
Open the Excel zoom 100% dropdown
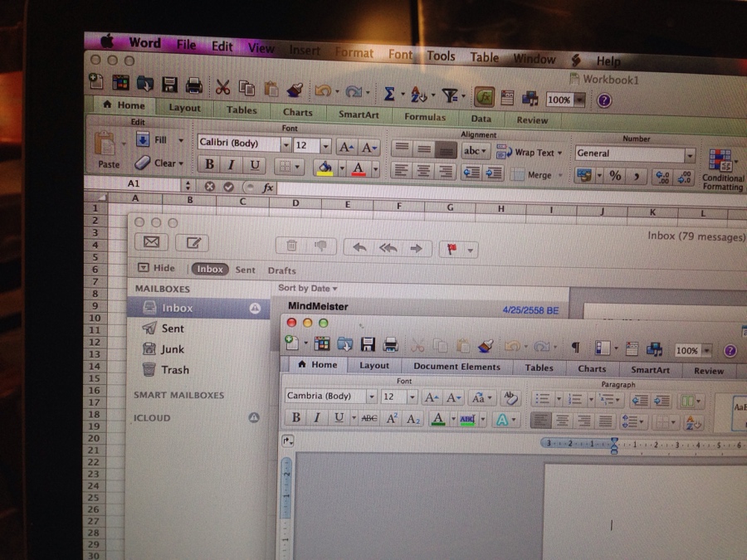[x=580, y=100]
